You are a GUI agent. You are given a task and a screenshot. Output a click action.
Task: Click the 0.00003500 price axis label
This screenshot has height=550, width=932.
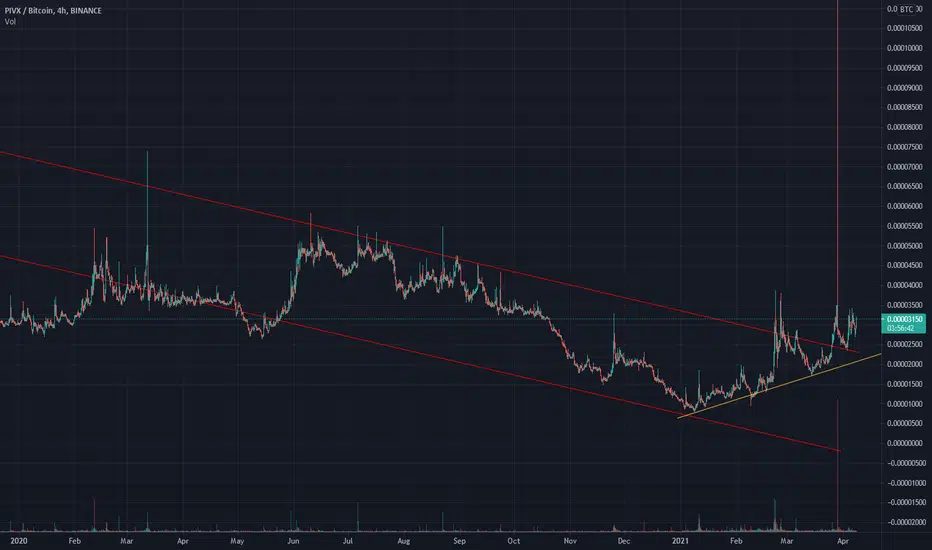[905, 305]
